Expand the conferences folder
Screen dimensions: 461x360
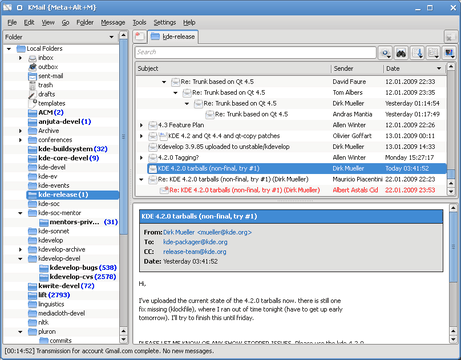coord(20,140)
